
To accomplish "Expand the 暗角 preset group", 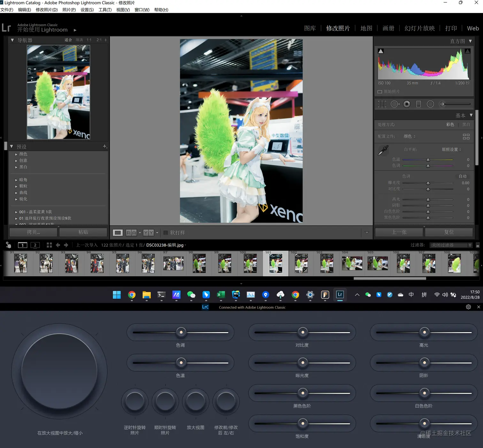I will coord(16,180).
